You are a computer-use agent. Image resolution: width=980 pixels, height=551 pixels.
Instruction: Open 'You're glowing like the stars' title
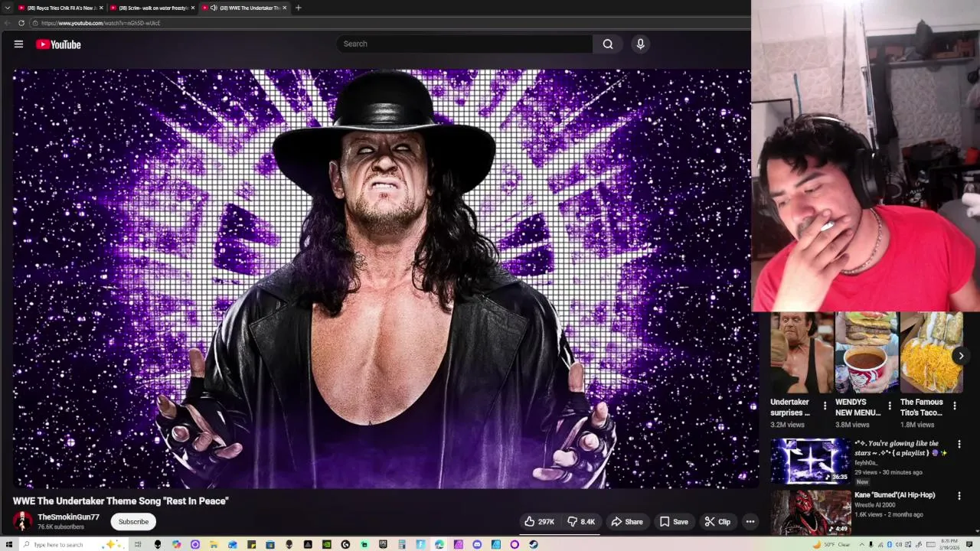click(900, 448)
